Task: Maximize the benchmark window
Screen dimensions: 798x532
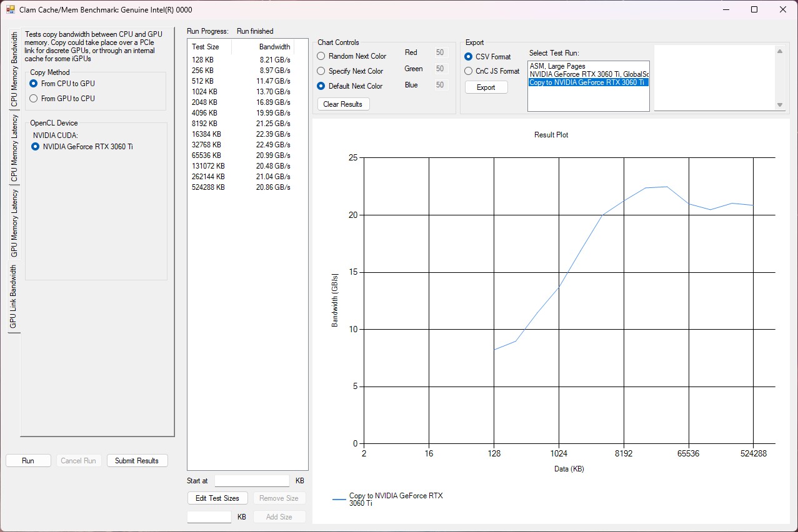Action: point(754,9)
